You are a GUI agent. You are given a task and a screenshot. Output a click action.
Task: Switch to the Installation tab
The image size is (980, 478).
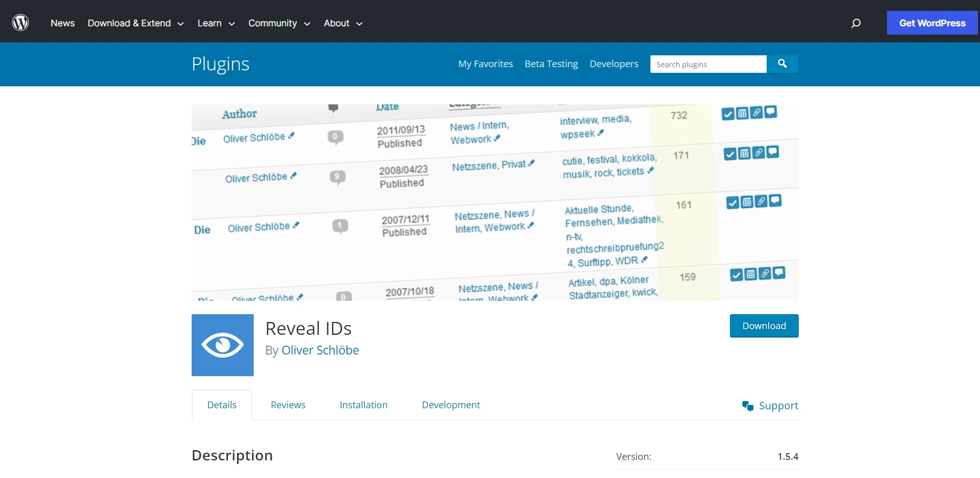tap(364, 405)
